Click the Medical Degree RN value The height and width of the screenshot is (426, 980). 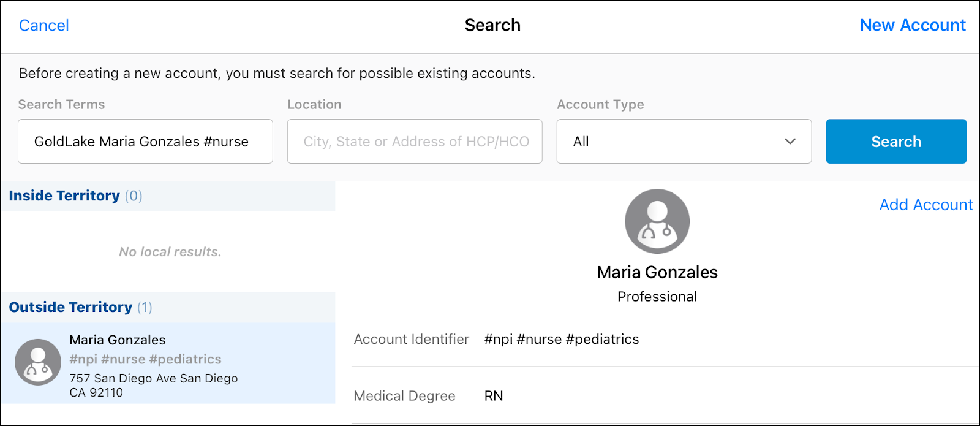click(x=494, y=396)
